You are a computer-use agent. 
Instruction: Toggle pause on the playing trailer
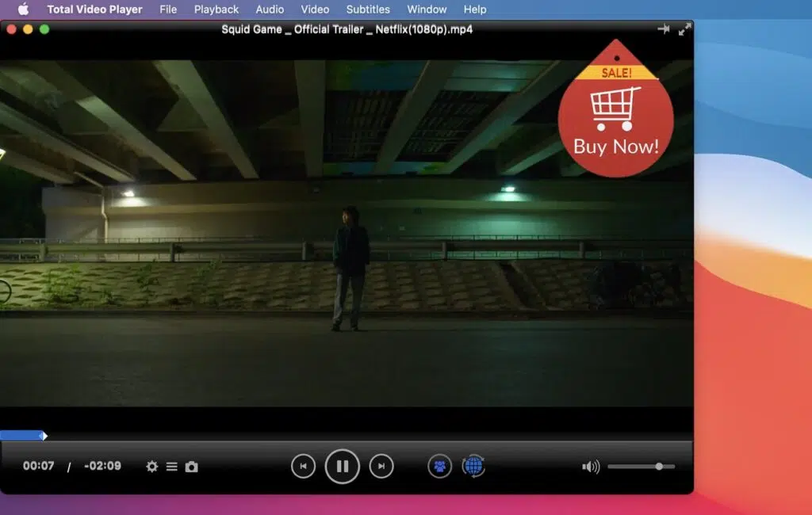(x=342, y=466)
